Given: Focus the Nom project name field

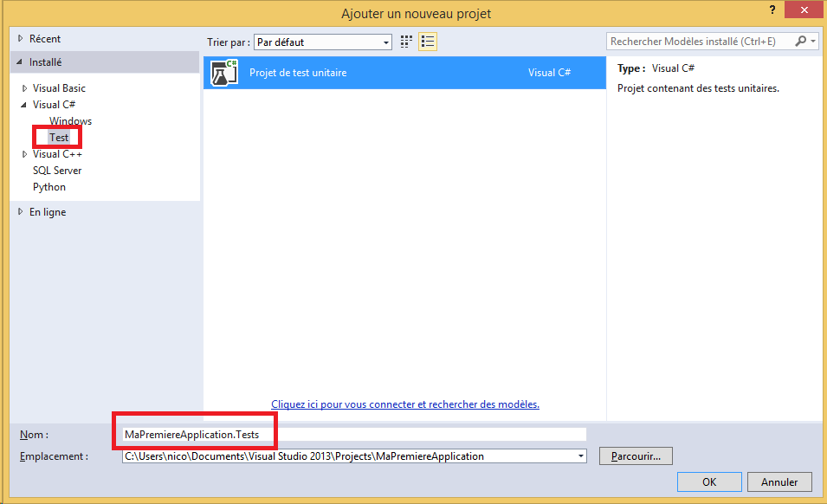Looking at the screenshot, I should 354,435.
